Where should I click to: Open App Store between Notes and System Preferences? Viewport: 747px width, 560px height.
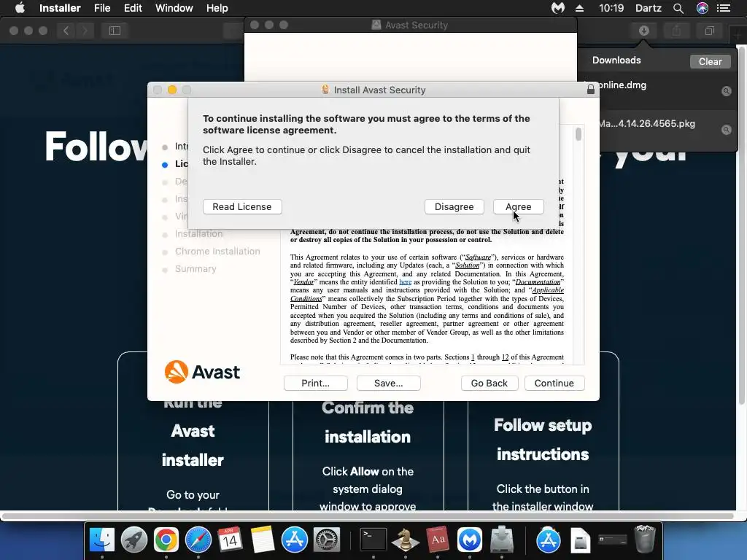[295, 540]
